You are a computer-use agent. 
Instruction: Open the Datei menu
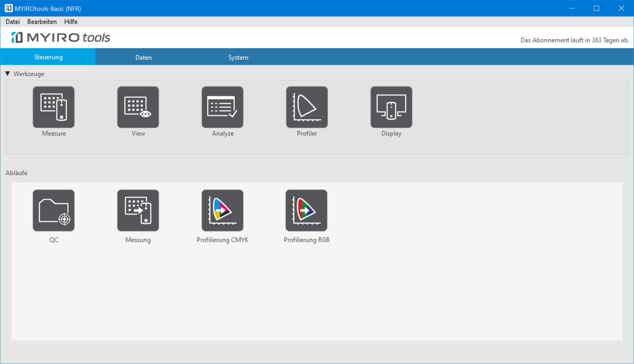pos(13,22)
